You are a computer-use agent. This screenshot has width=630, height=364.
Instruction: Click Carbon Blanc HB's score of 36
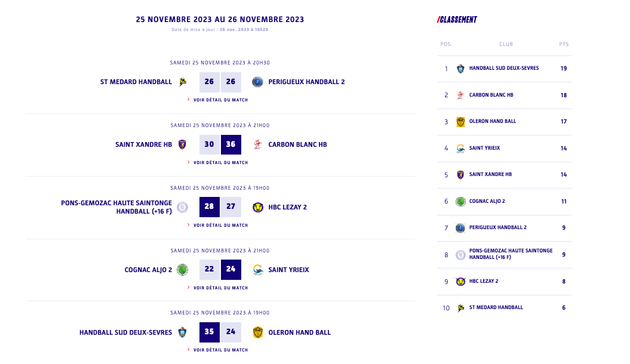coord(231,144)
